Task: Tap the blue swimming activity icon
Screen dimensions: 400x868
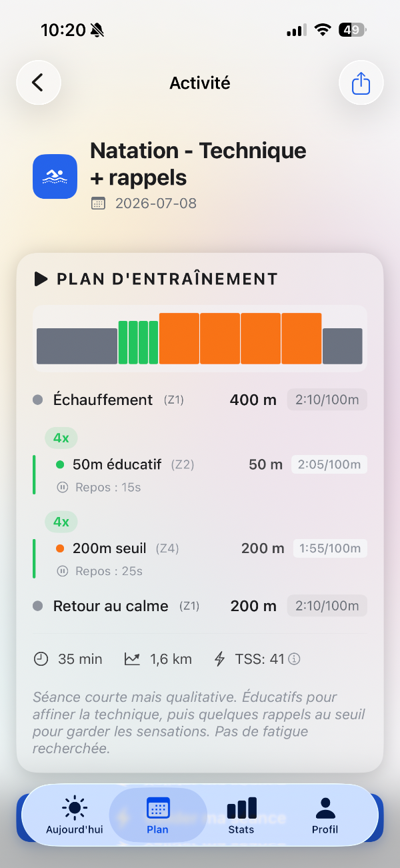Action: coord(55,176)
